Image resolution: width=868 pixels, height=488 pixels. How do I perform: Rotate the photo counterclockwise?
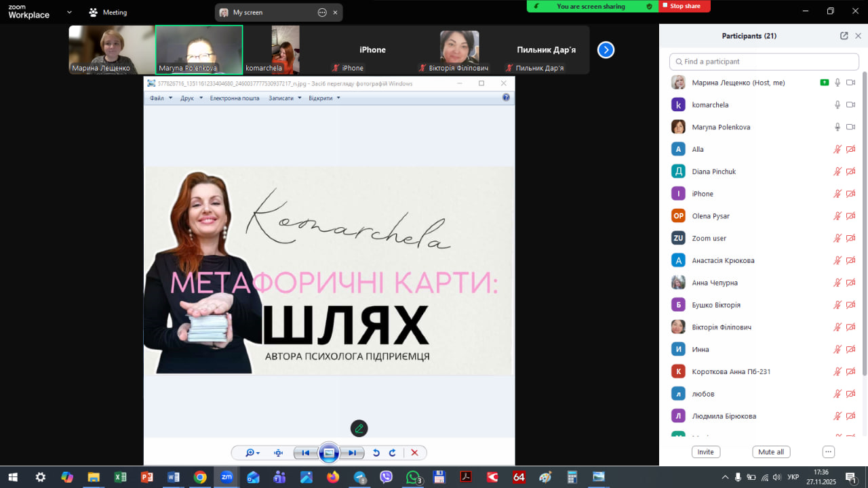[376, 453]
